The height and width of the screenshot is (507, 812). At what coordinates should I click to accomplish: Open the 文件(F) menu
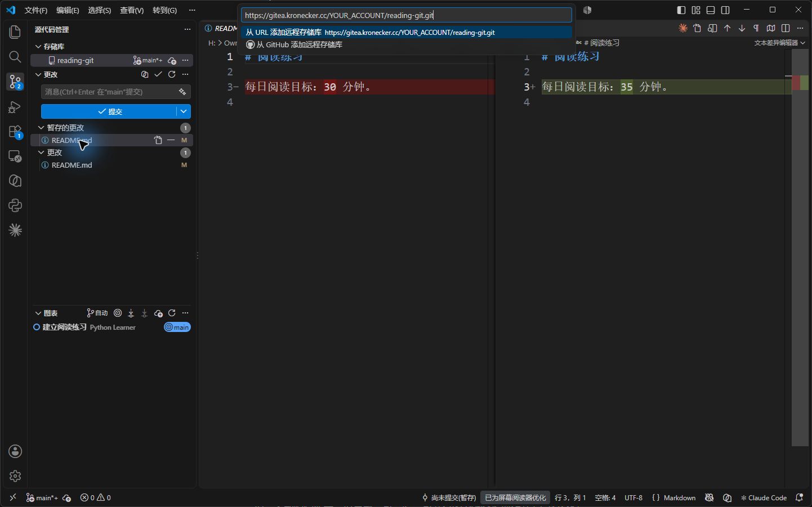coord(36,10)
